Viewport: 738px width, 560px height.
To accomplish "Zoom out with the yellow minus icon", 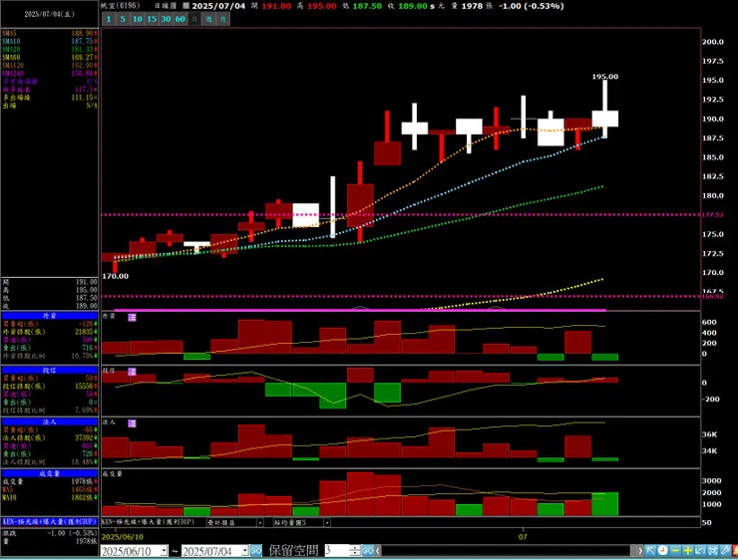I will [675, 550].
